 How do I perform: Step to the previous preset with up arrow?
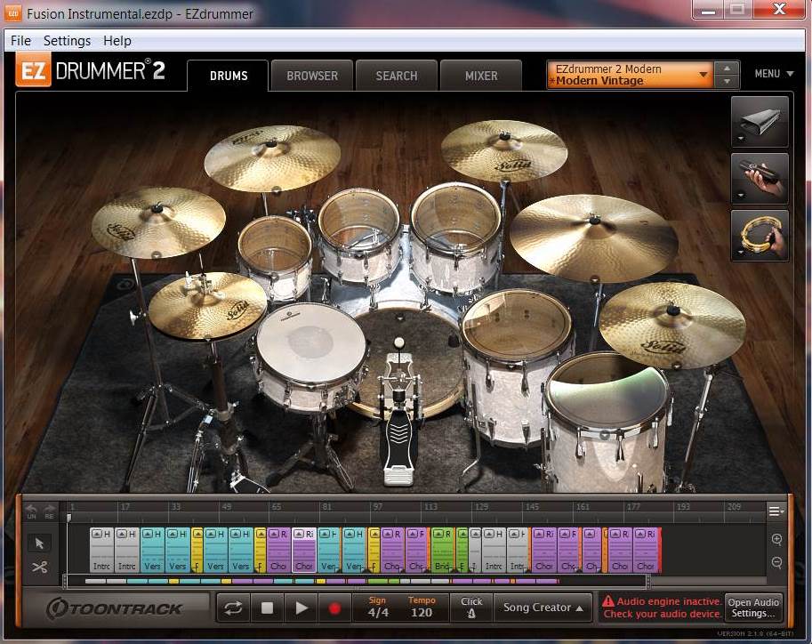pyautogui.click(x=728, y=68)
